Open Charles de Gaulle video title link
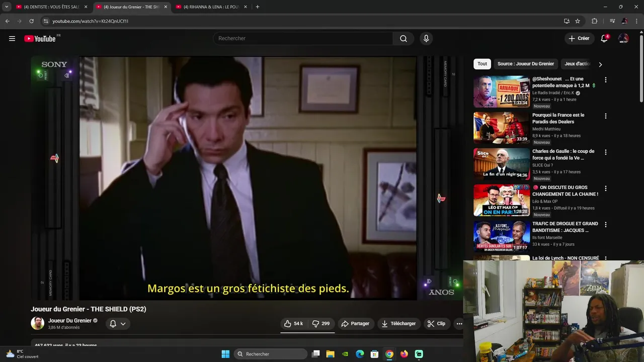The image size is (644, 362). [x=563, y=154]
